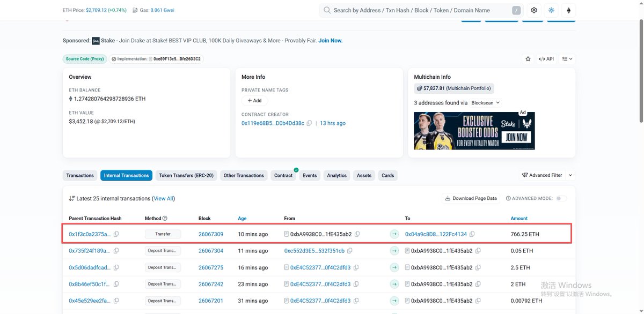Copy the transaction hash 0x8b46ef50c1f...
Viewport: 644px width, 314px height.
click(x=116, y=284)
